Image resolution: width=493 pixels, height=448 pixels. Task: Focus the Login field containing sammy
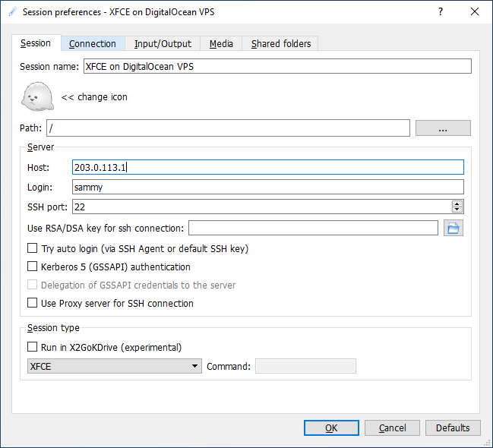coord(268,187)
